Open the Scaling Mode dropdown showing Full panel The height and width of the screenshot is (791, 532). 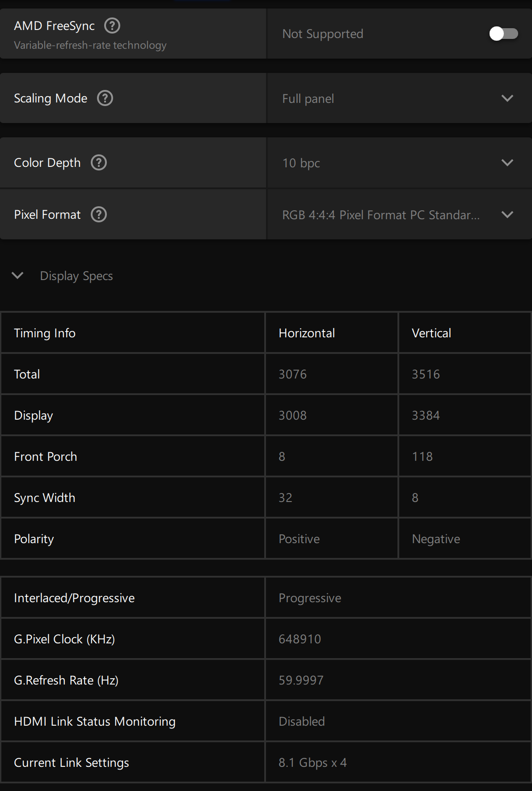pyautogui.click(x=399, y=98)
